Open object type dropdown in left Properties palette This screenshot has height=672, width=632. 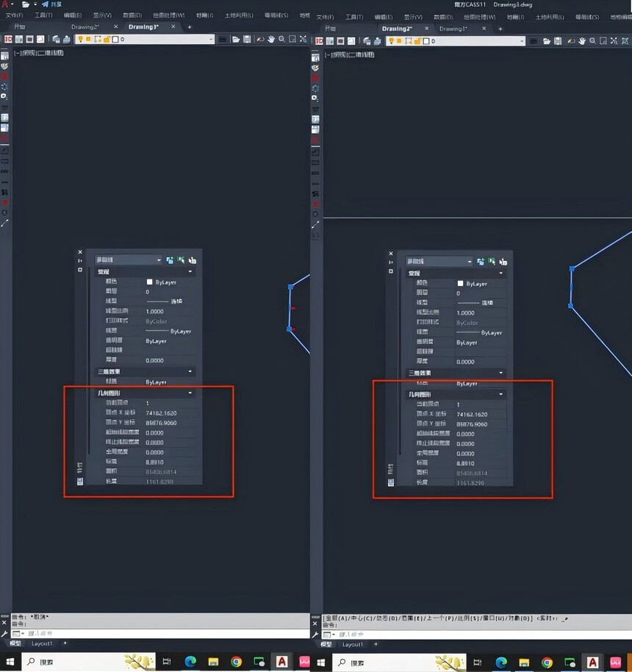(x=129, y=260)
